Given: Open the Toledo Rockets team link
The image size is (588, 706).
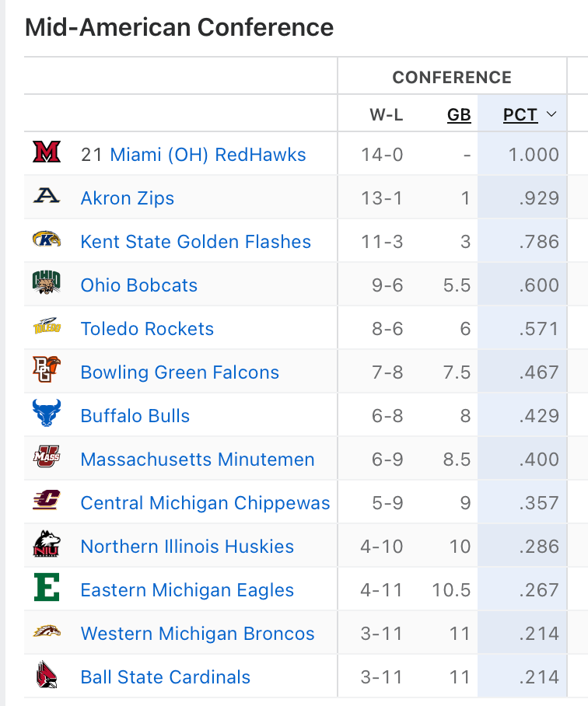Looking at the screenshot, I should 147,329.
